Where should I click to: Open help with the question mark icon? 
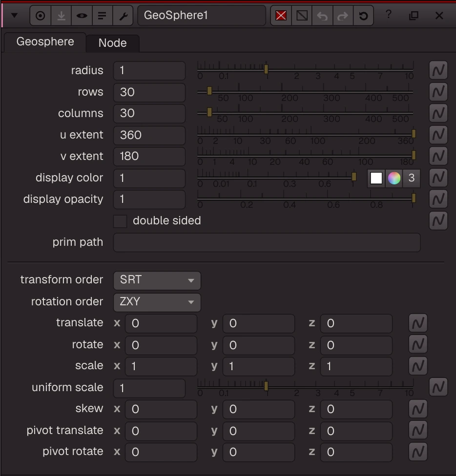click(389, 14)
